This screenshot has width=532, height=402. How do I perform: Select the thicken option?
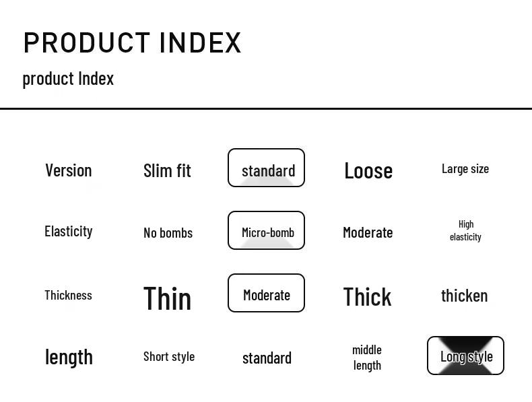464,296
